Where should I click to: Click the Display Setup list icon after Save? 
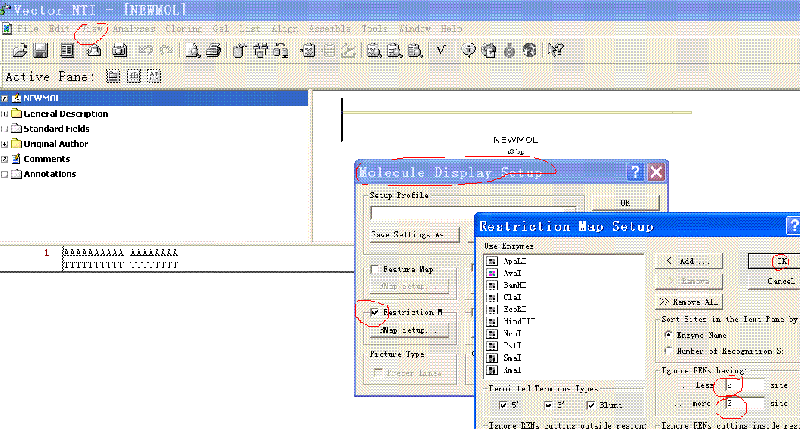pos(67,50)
